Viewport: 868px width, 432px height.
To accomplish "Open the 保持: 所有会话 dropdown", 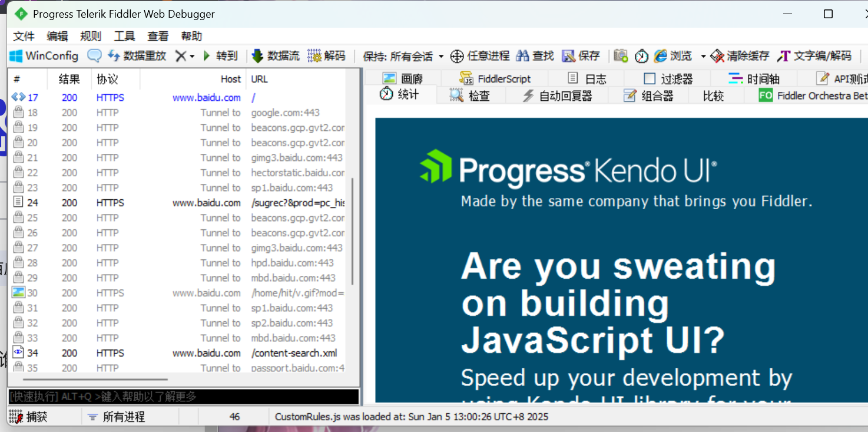I will [x=403, y=57].
